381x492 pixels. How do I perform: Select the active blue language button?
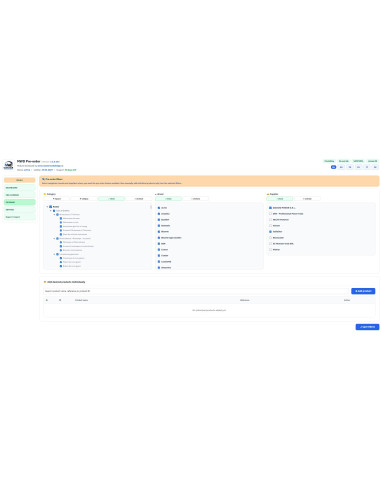[333, 167]
